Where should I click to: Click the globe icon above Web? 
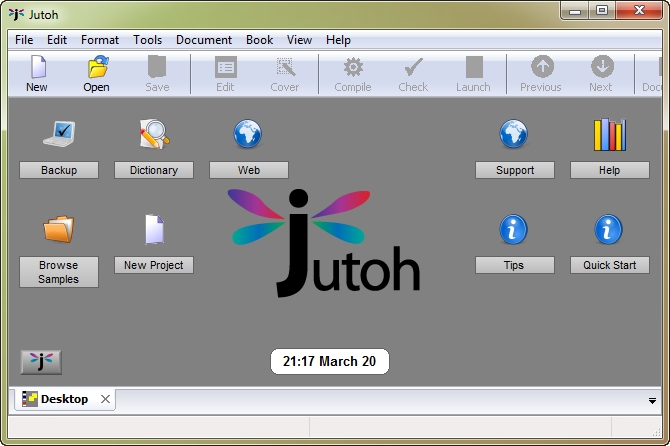[x=247, y=134]
